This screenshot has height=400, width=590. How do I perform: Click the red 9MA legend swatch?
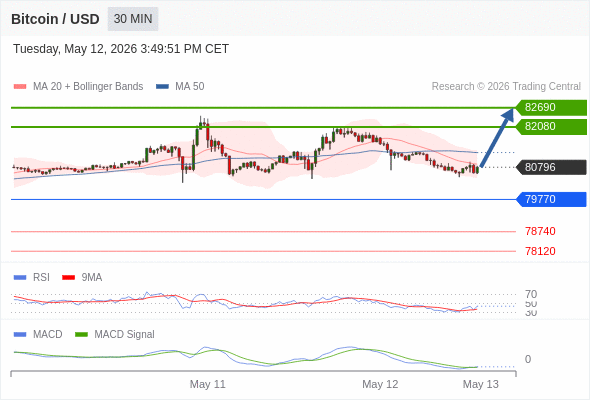pos(68,278)
